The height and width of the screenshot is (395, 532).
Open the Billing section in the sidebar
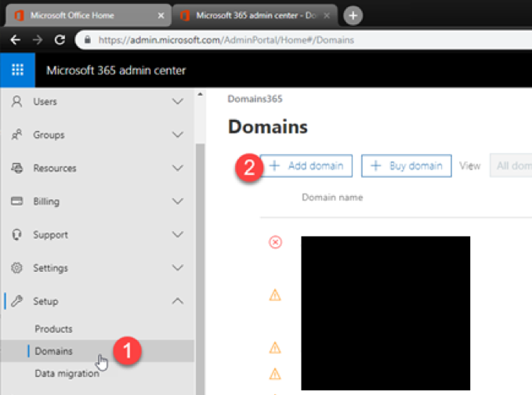(97, 201)
